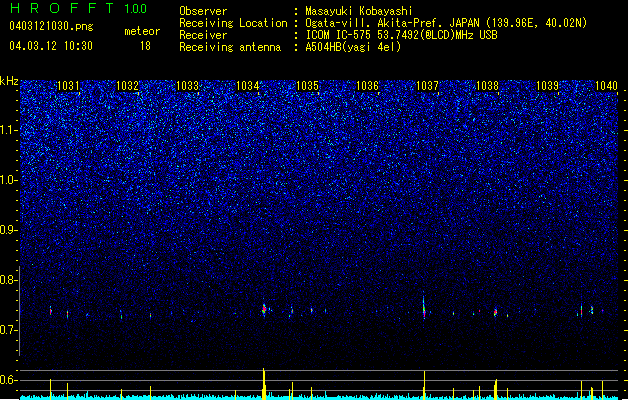Click the 'Receiving antenna' label
Viewport: 629px width, 400px height.
(230, 47)
